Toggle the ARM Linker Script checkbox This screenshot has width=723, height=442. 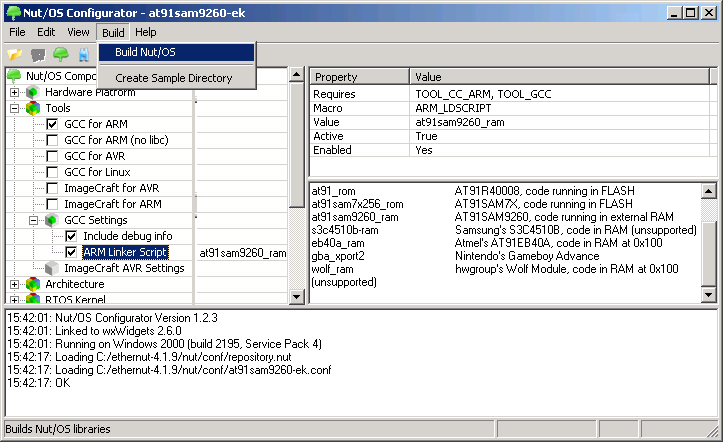[x=71, y=253]
